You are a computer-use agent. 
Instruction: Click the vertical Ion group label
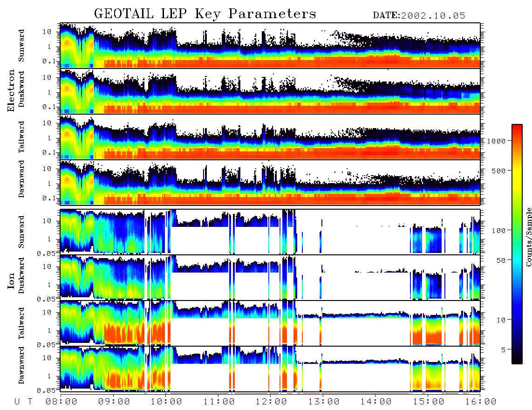11,281
